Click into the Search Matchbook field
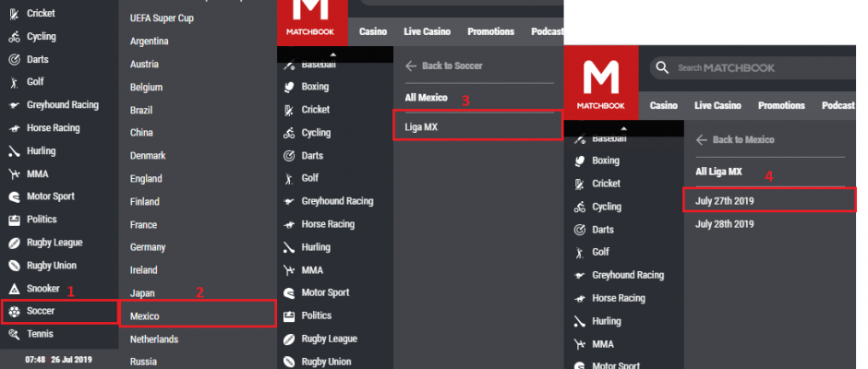 (753, 68)
